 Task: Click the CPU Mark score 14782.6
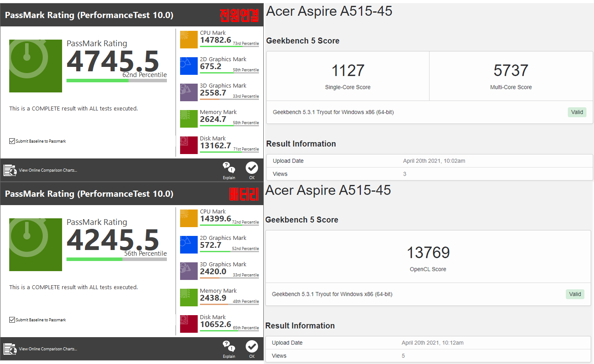tap(215, 40)
